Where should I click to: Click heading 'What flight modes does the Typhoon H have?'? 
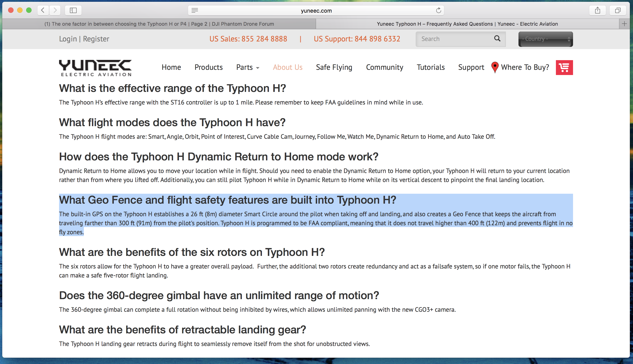coord(172,123)
